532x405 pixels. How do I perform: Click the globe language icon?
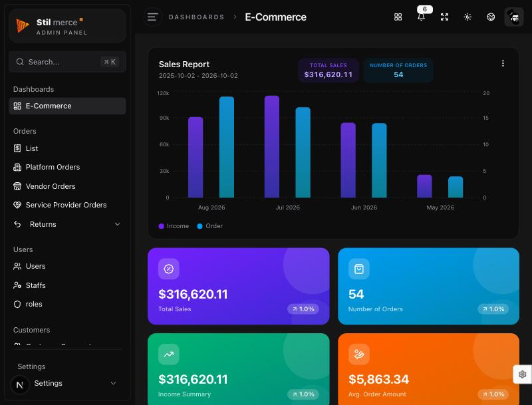click(491, 17)
